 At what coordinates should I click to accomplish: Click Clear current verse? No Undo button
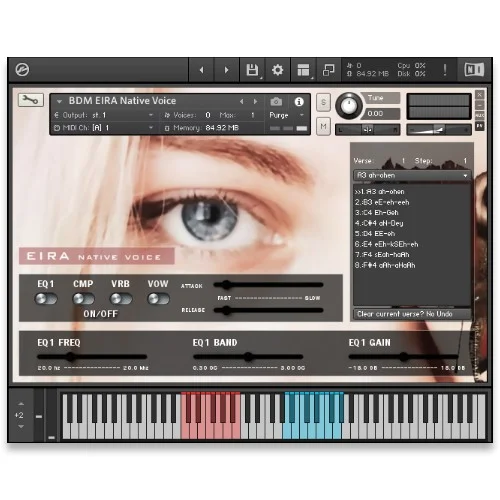(412, 314)
